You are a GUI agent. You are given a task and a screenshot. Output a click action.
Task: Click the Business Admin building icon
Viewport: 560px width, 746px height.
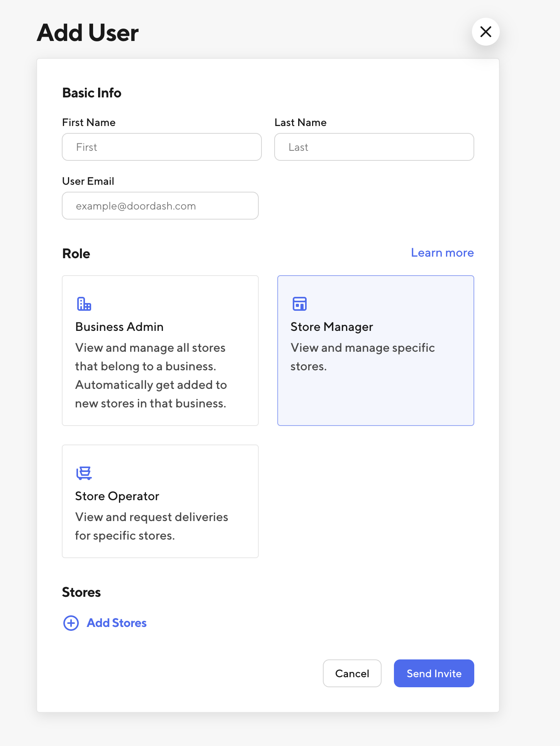[x=84, y=304]
